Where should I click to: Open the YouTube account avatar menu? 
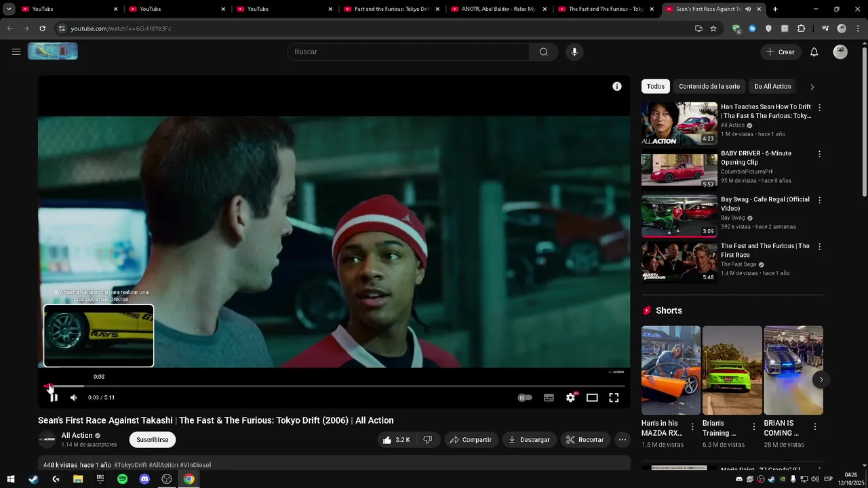click(x=840, y=52)
